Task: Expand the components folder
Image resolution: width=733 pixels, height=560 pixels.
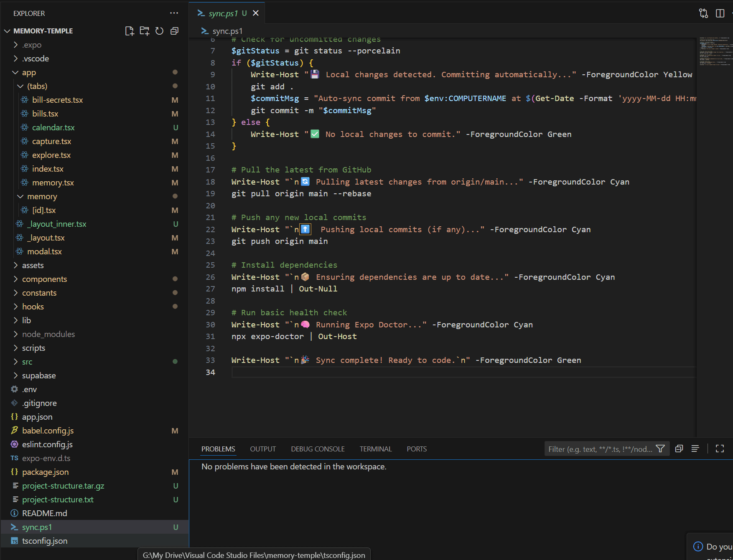Action: point(44,279)
